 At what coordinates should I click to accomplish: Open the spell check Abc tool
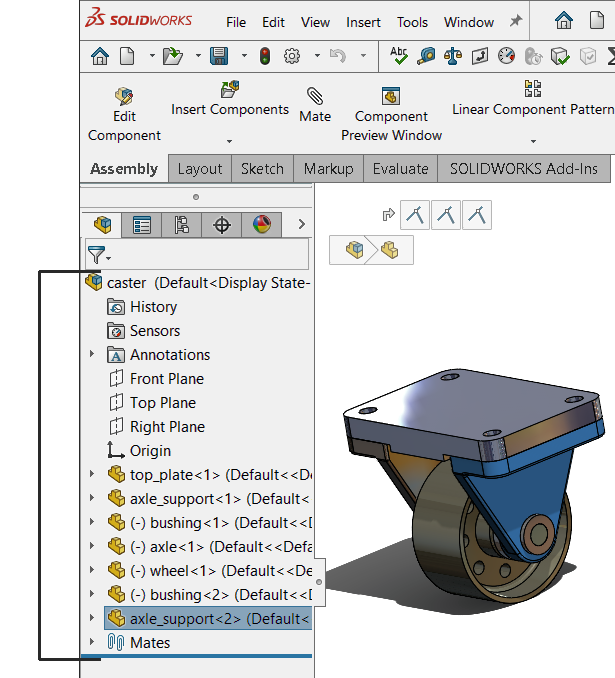[x=400, y=56]
